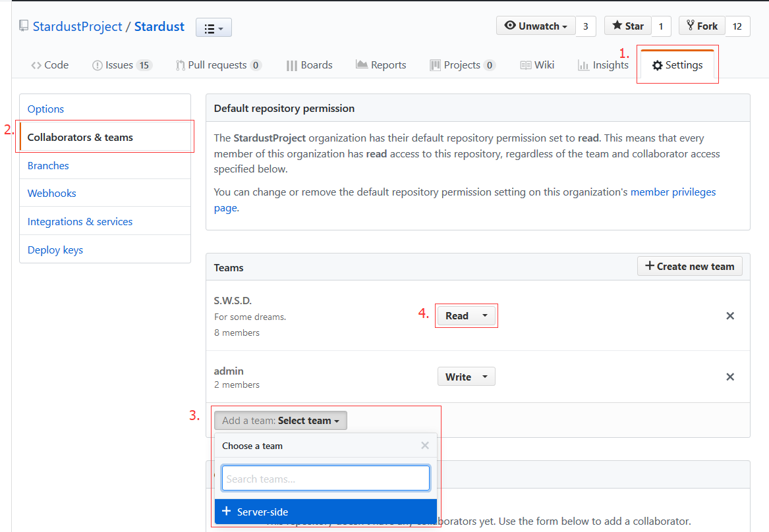Open Branches in settings sidebar
Screen dimensions: 769x532
(48, 166)
